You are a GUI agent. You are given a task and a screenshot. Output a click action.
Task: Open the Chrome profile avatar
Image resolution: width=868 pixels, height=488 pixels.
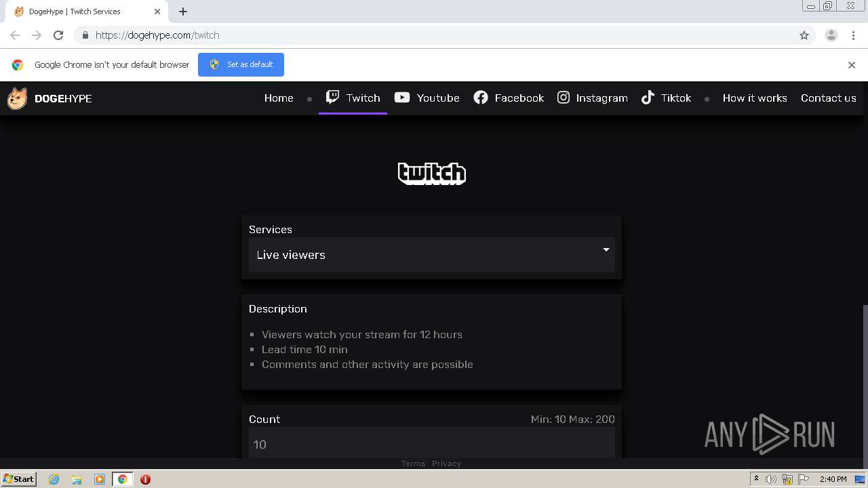click(x=831, y=35)
